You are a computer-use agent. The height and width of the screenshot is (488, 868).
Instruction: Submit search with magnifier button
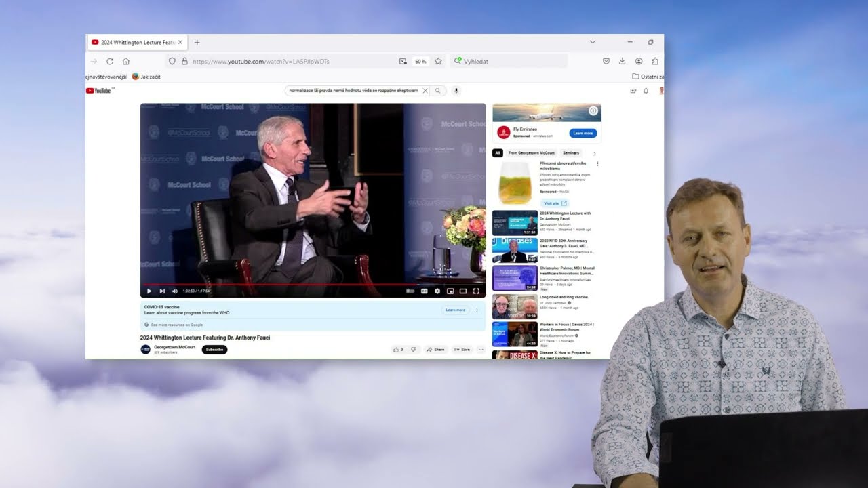pyautogui.click(x=438, y=90)
